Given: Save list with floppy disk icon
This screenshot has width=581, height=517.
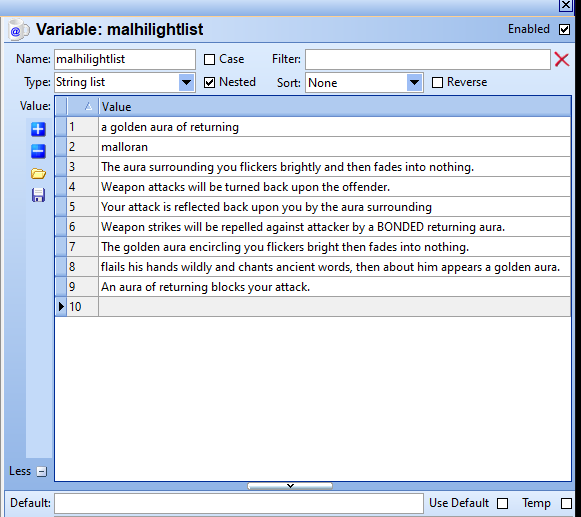Looking at the screenshot, I should (x=38, y=195).
